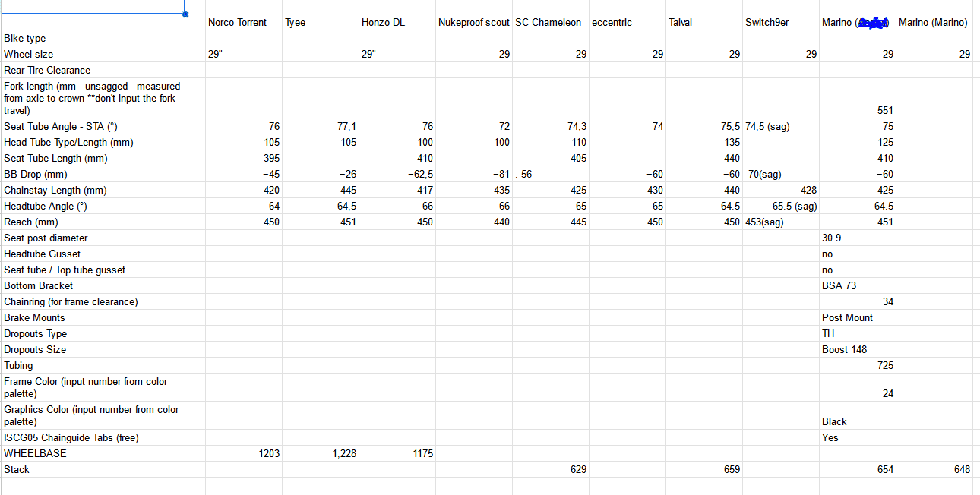Viewport: 980px width, 495px height.
Task: Select the 'no' cell in Headtube Gusset row
Action: coord(858,254)
